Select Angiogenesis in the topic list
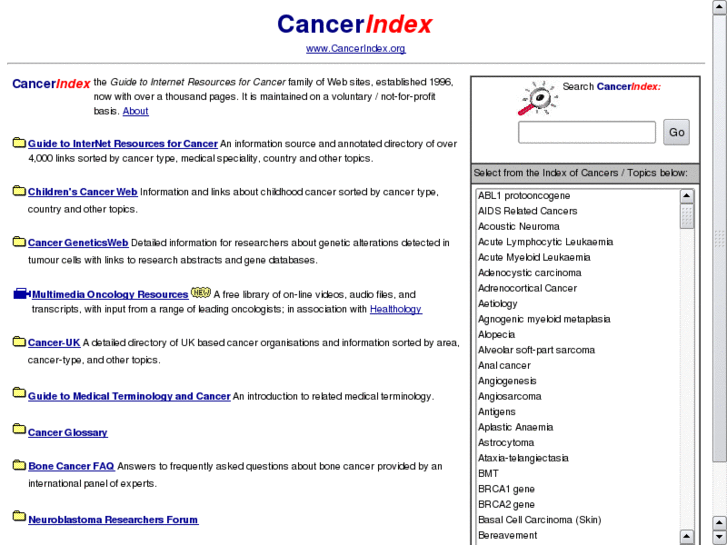Image resolution: width=727 pixels, height=545 pixels. point(577,381)
